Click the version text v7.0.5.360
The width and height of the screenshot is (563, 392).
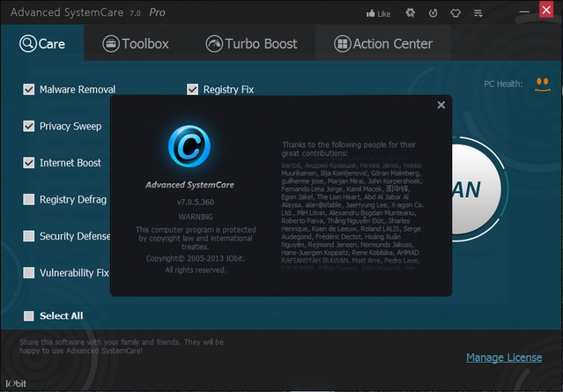coord(196,202)
